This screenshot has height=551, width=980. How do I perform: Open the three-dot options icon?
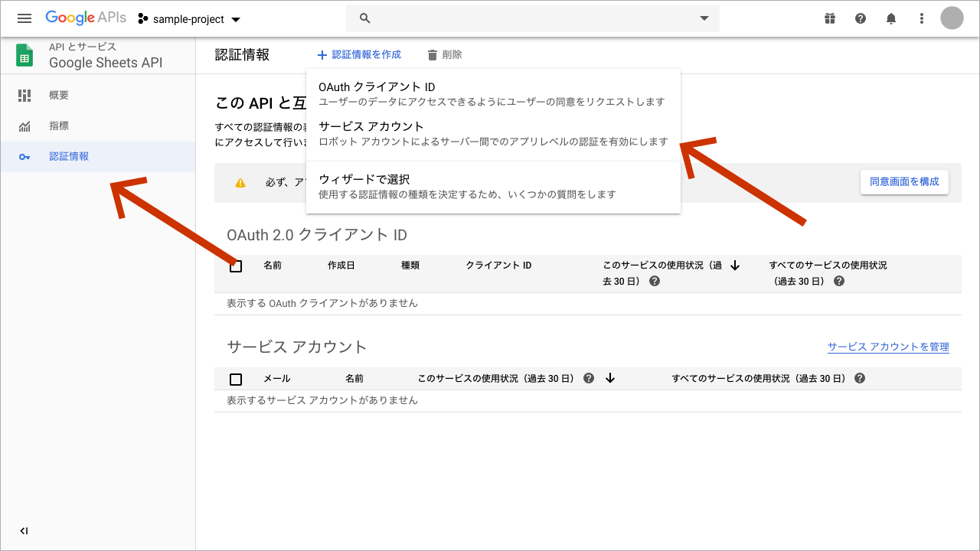pos(921,18)
